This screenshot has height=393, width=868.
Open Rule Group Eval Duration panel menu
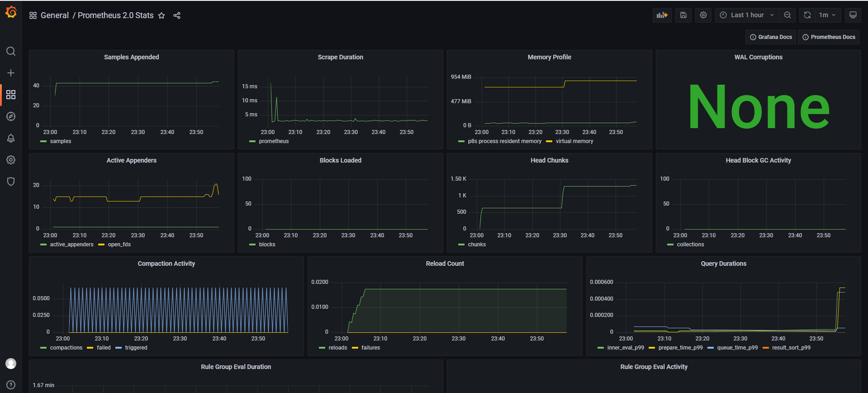pos(236,367)
